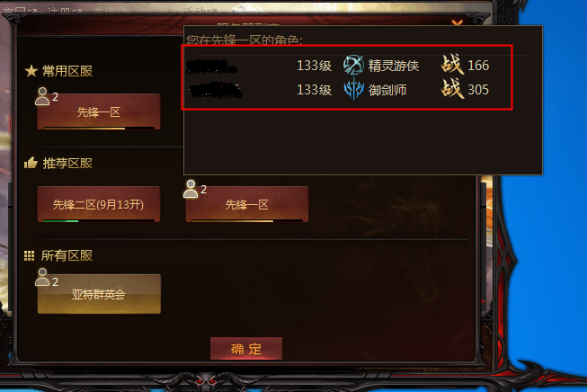The image size is (587, 392).
Task: Click the 御剑师 sword class icon
Action: coord(353,90)
